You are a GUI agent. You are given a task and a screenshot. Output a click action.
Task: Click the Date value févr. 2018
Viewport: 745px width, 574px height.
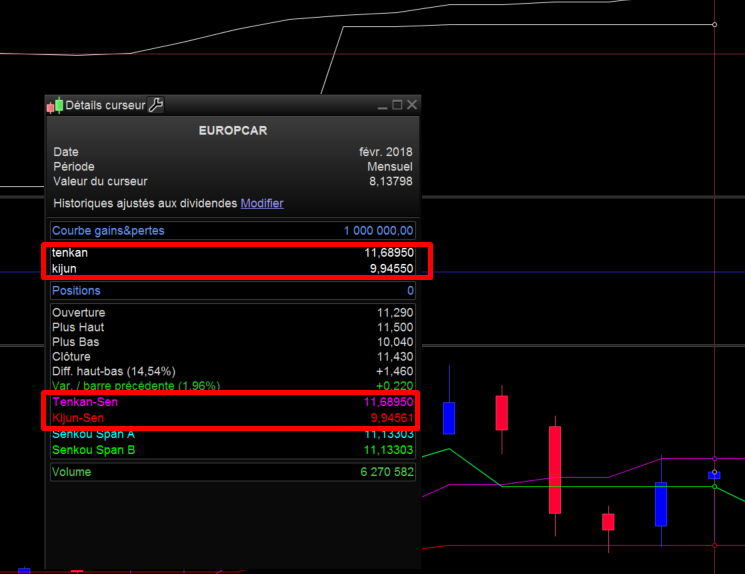pyautogui.click(x=385, y=152)
